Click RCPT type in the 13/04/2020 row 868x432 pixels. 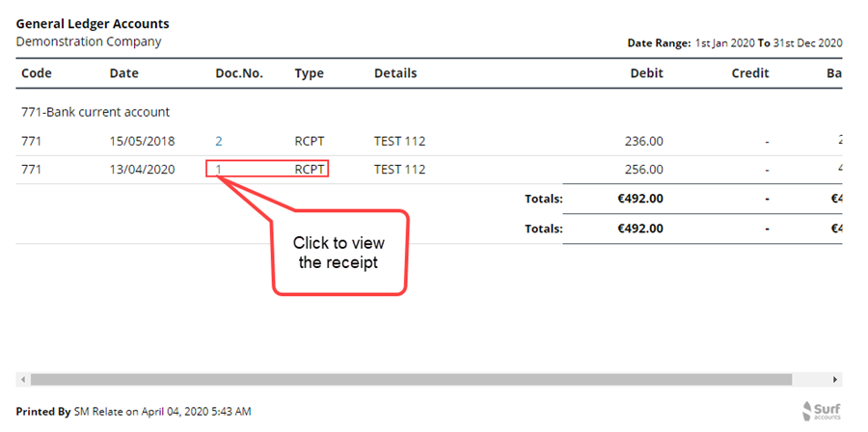[x=309, y=170]
